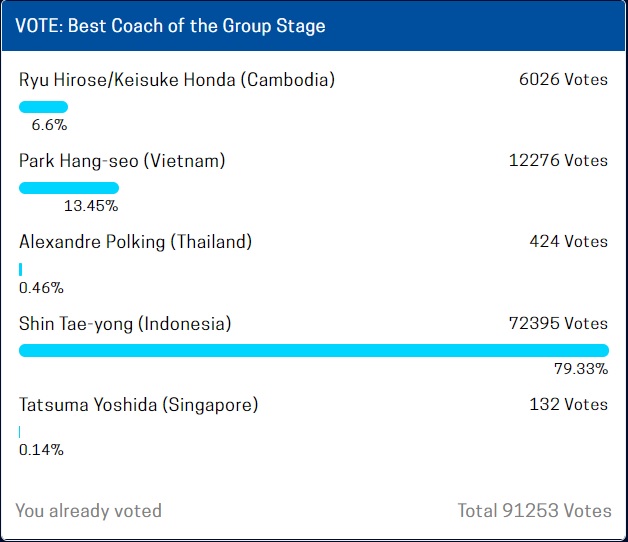Click the Vietnam 13.45% result bar

click(69, 188)
